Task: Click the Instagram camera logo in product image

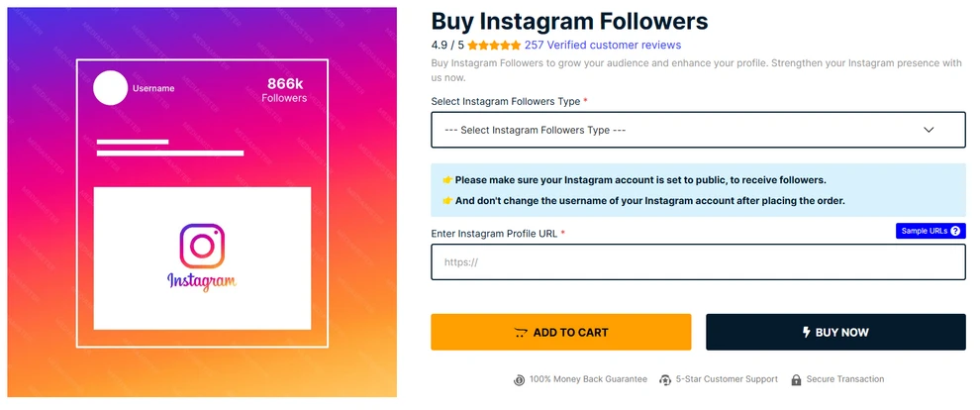Action: (202, 245)
